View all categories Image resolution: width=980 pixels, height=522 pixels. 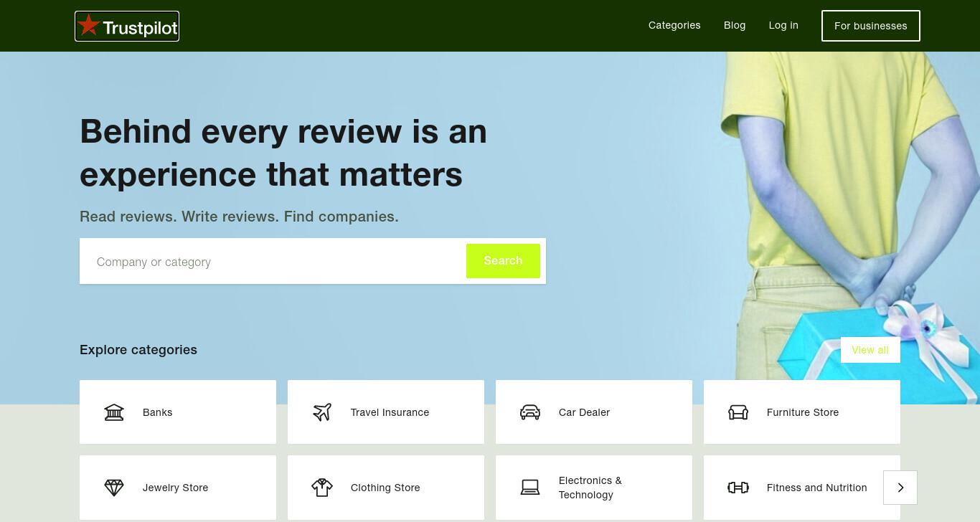click(x=870, y=350)
